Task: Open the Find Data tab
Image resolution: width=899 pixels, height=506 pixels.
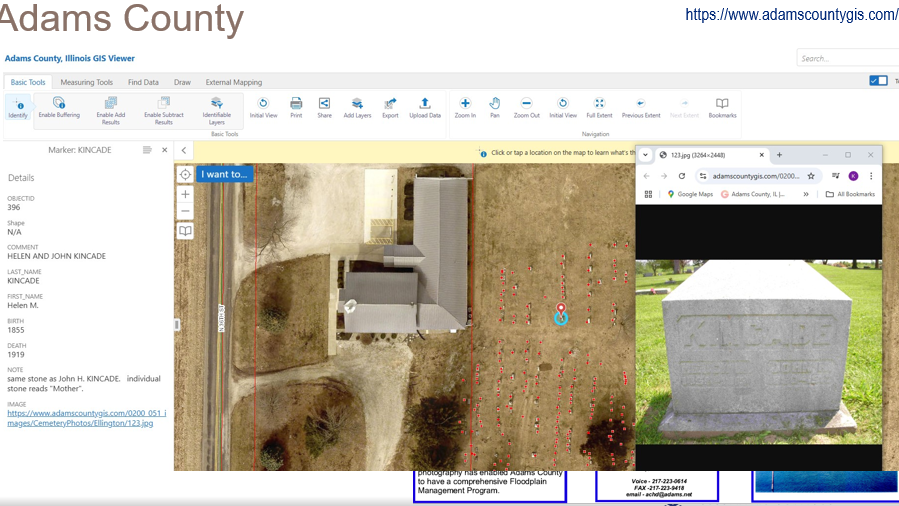Action: tap(143, 82)
